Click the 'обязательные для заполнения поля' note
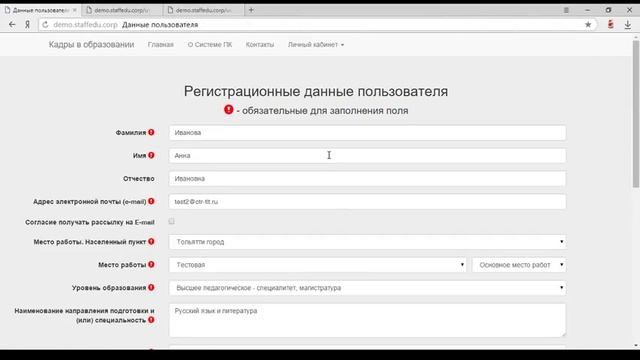Image resolution: width=640 pixels, height=360 pixels. [325, 111]
